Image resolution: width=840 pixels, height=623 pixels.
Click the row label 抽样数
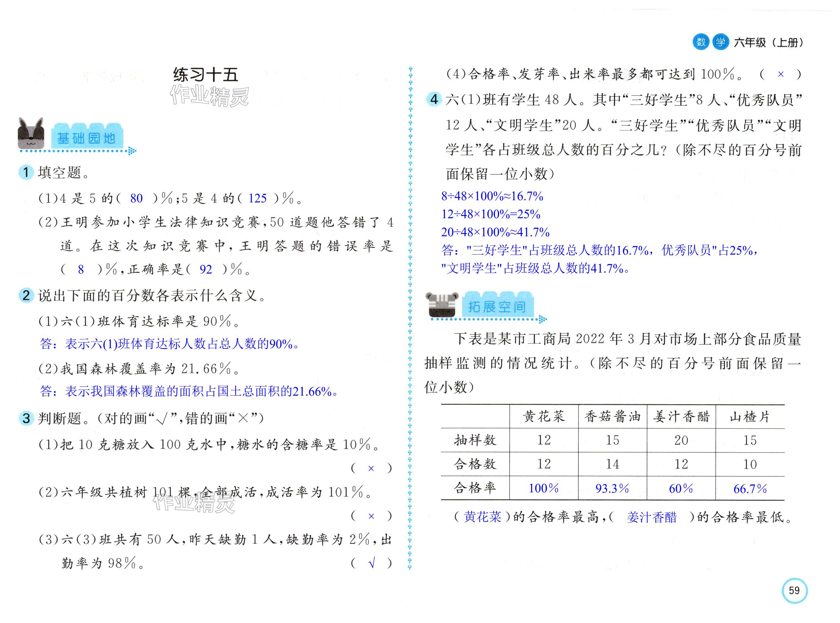pyautogui.click(x=475, y=440)
